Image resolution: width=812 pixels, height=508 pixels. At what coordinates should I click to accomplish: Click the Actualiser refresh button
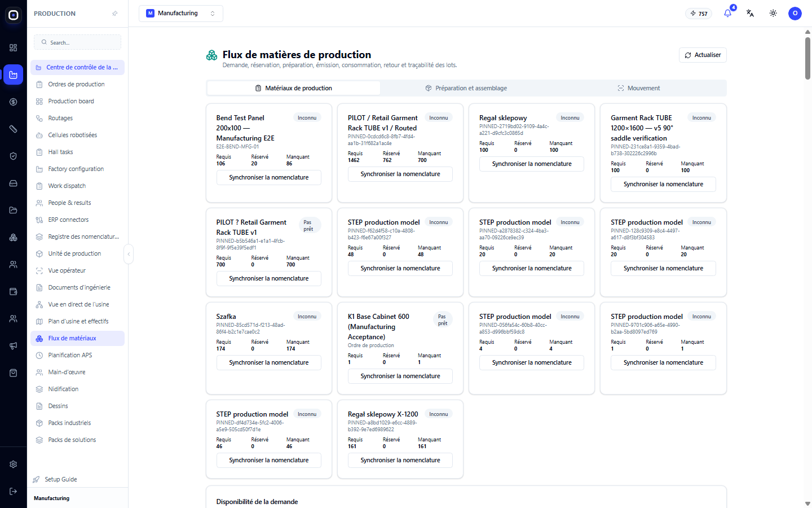(x=703, y=55)
